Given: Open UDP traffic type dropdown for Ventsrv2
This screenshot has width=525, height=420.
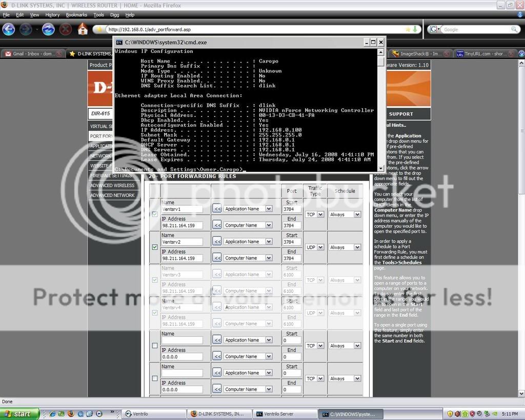Looking at the screenshot, I should [x=314, y=247].
